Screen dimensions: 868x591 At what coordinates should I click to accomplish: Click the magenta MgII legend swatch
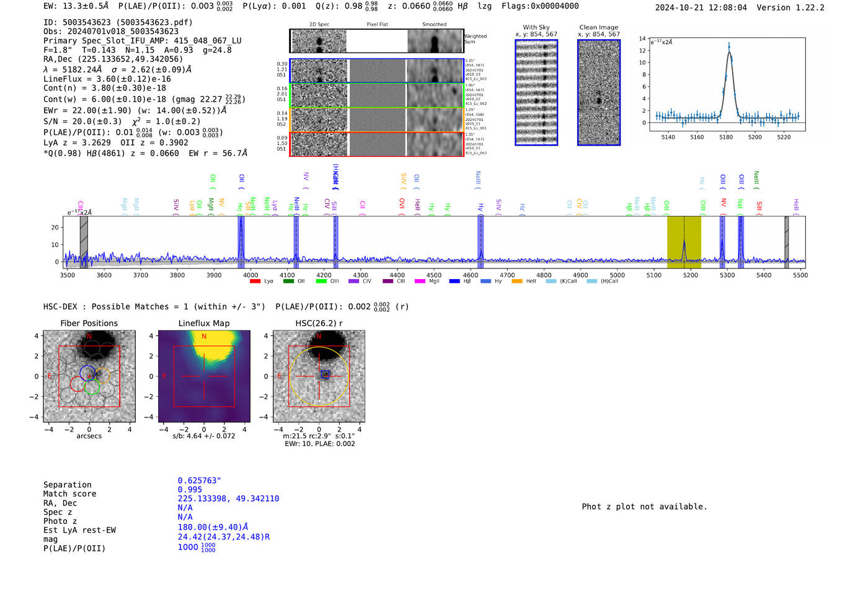pyautogui.click(x=420, y=281)
